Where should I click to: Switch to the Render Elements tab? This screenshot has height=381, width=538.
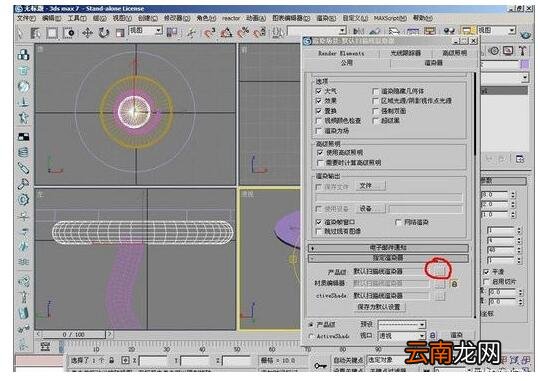click(x=341, y=53)
